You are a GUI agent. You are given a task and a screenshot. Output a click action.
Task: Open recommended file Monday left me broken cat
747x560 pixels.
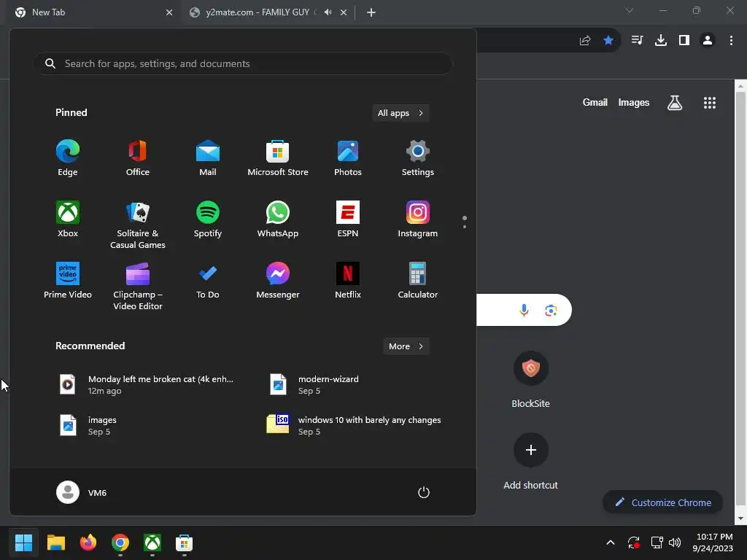(x=147, y=384)
